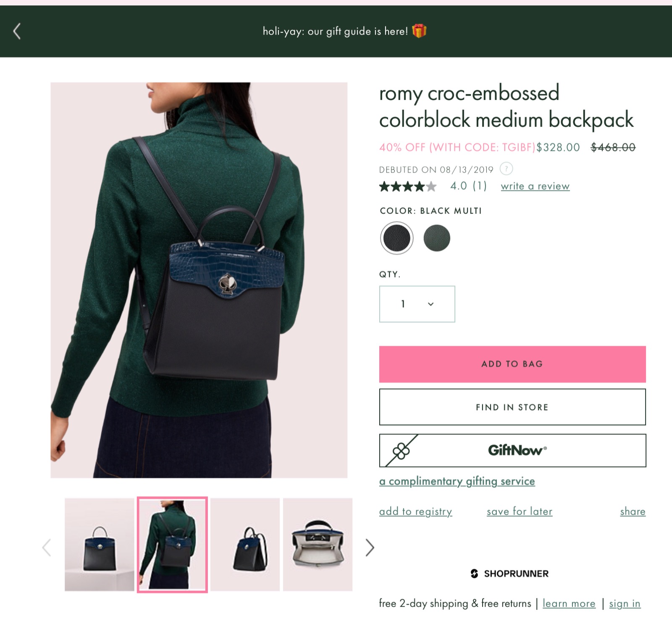The width and height of the screenshot is (672, 640).
Task: Show next product thumbnails with right arrow
Action: [370, 548]
